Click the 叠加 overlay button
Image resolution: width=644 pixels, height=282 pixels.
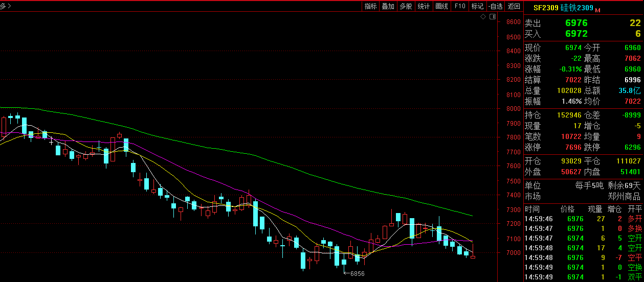pyautogui.click(x=388, y=6)
